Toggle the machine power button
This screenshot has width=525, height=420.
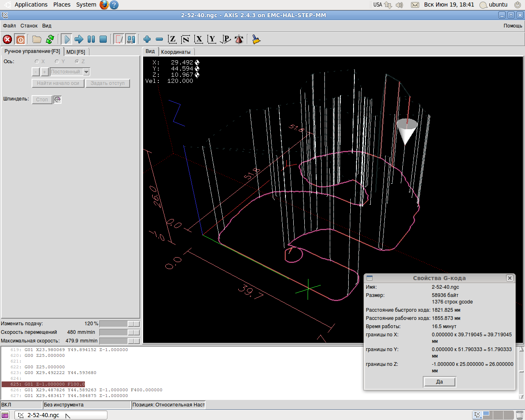21,39
